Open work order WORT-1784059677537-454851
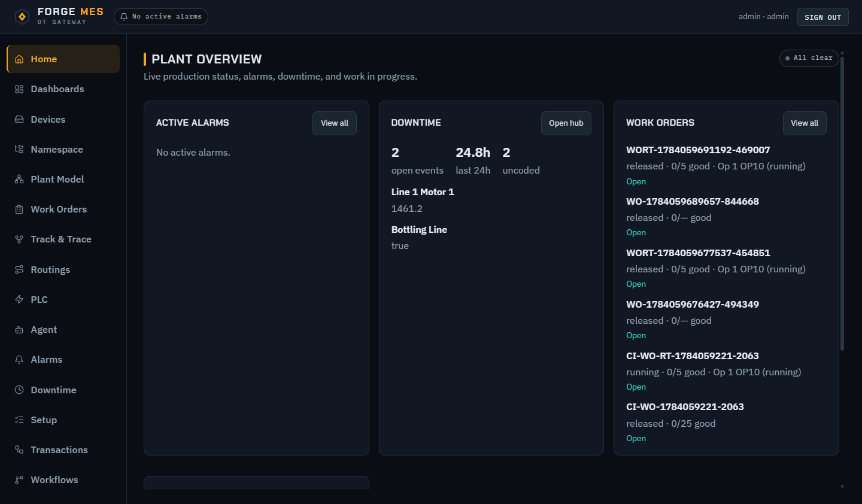Screen dimensions: 862x504 698,253
